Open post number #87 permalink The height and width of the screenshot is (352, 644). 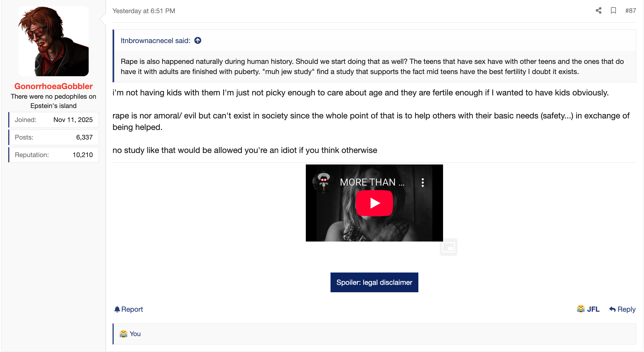pyautogui.click(x=631, y=11)
